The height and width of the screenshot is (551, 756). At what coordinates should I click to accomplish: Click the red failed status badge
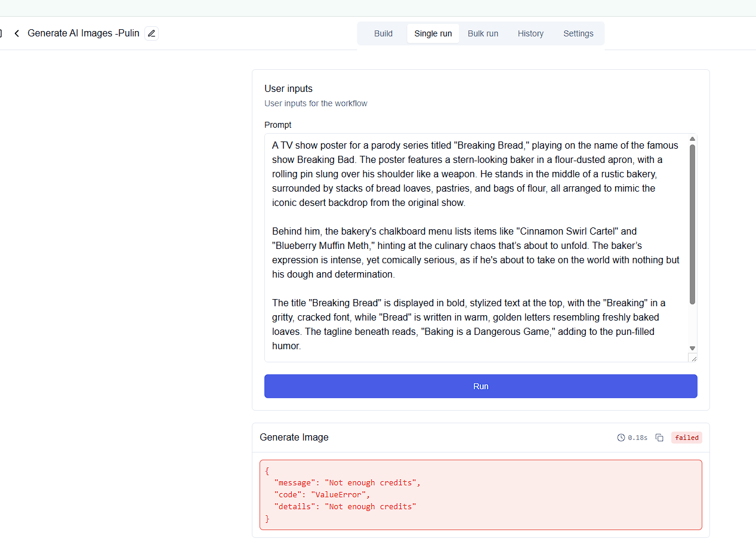point(687,438)
